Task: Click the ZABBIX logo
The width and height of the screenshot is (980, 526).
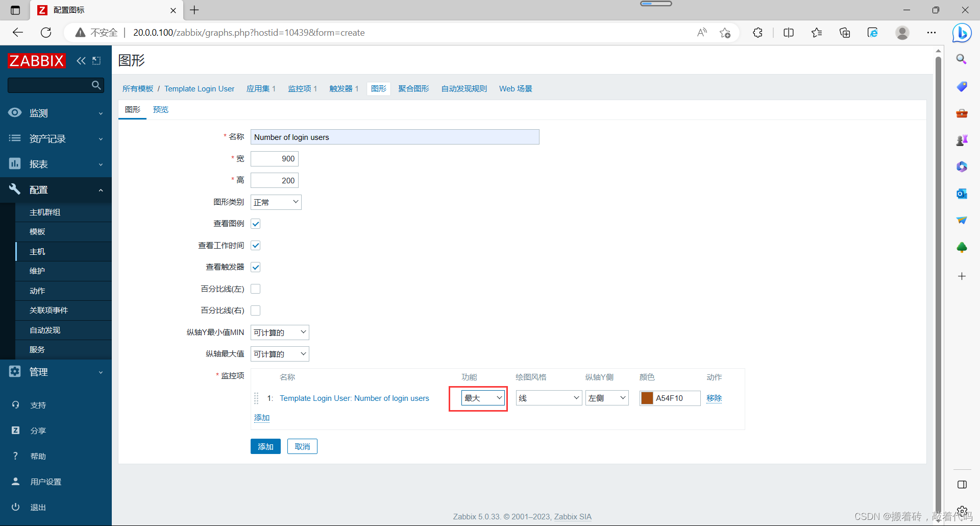Action: (36, 61)
